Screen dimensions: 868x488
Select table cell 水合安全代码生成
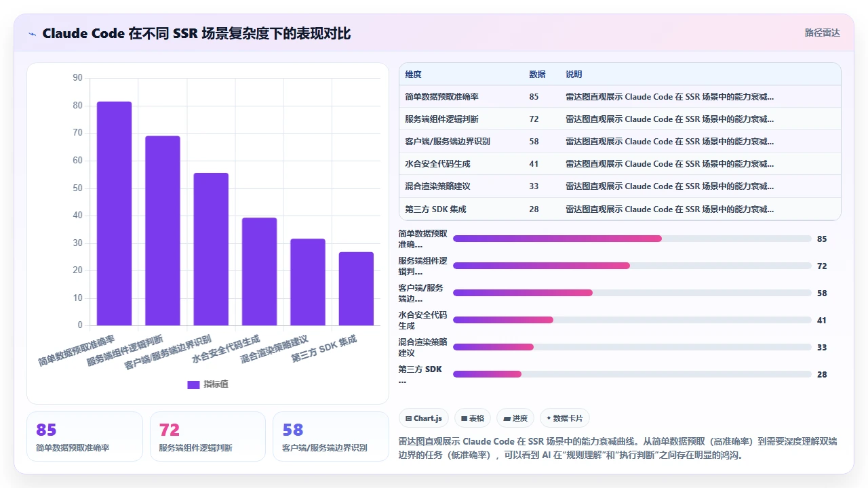pyautogui.click(x=437, y=164)
